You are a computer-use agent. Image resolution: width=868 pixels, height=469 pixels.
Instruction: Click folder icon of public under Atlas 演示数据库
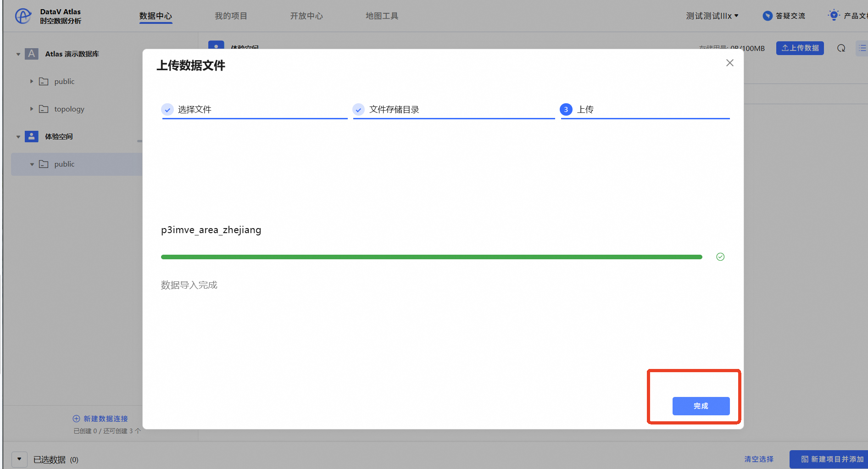pyautogui.click(x=44, y=81)
